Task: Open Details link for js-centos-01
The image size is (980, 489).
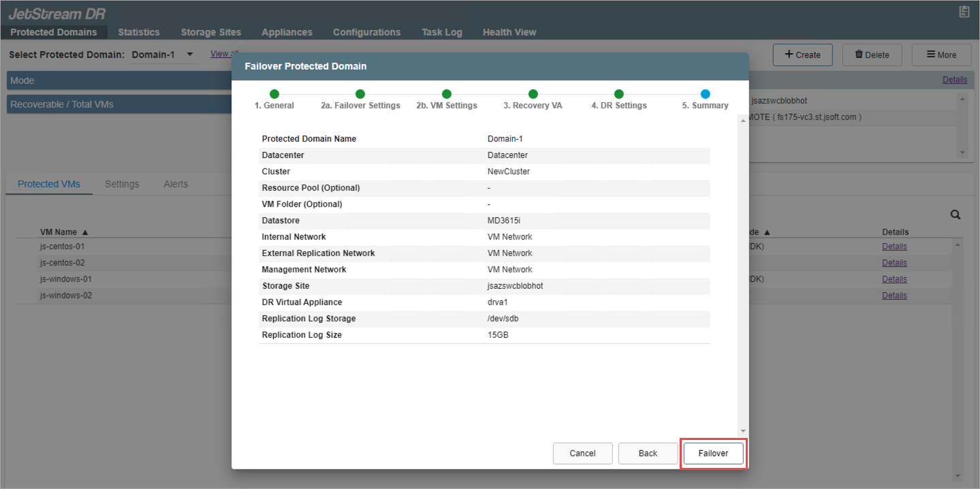Action: pos(894,247)
